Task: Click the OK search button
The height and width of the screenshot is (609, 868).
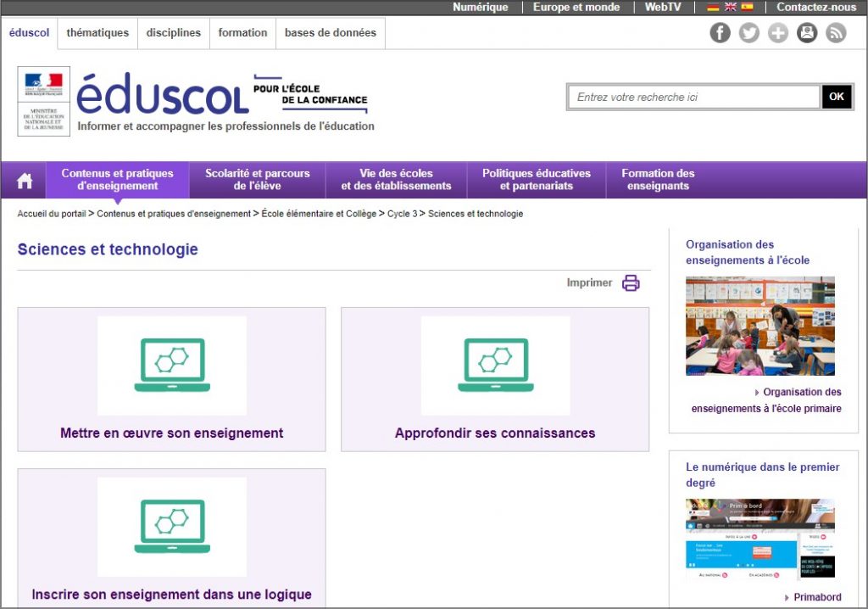Action: (x=837, y=97)
